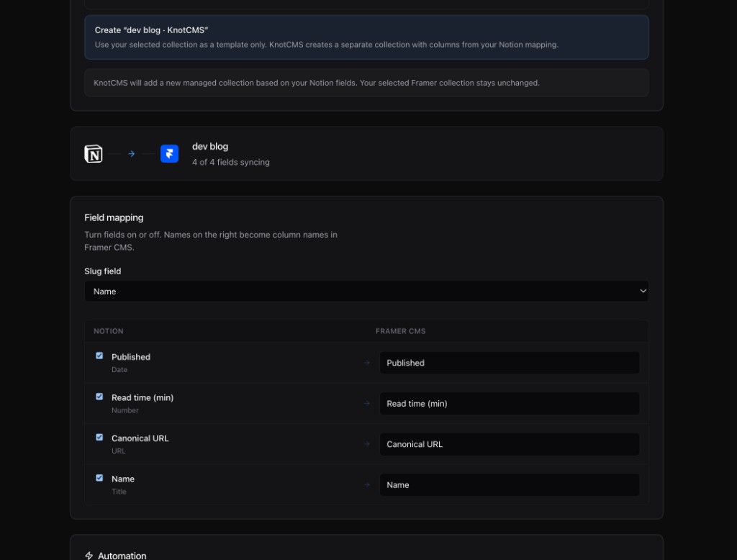Click the Automation section heading
The width and height of the screenshot is (737, 560).
tap(122, 556)
